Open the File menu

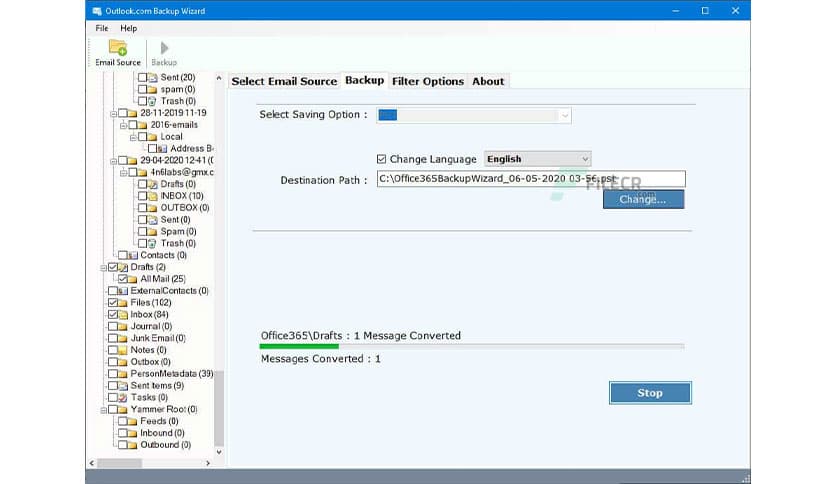(102, 28)
